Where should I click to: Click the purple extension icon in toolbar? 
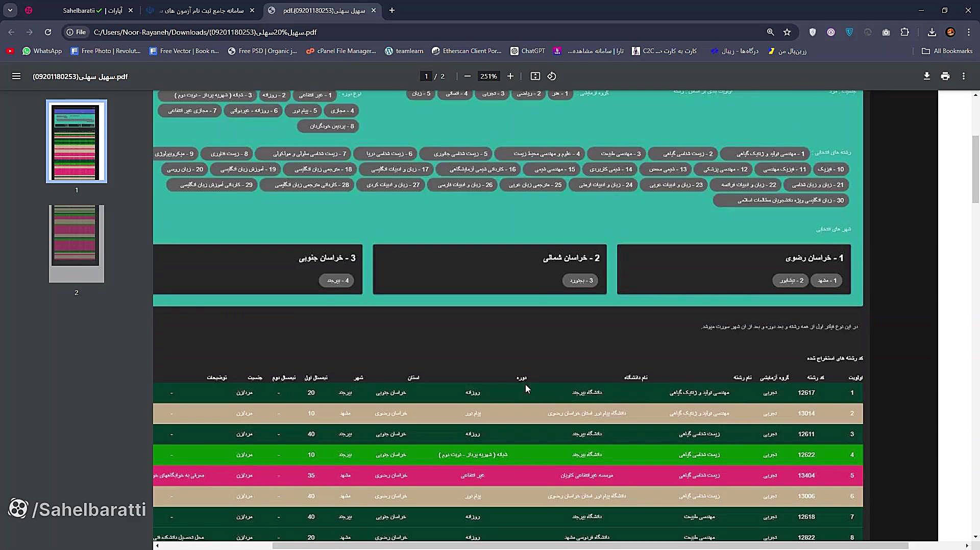point(831,32)
